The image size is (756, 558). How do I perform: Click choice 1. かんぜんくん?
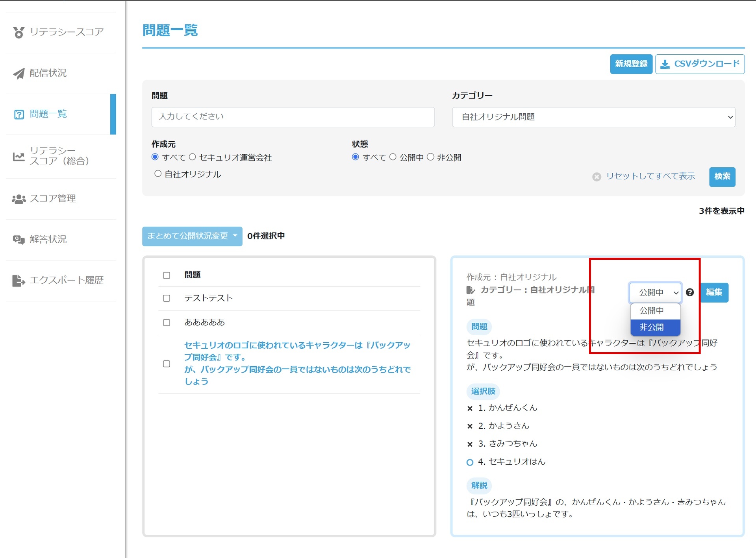point(508,408)
